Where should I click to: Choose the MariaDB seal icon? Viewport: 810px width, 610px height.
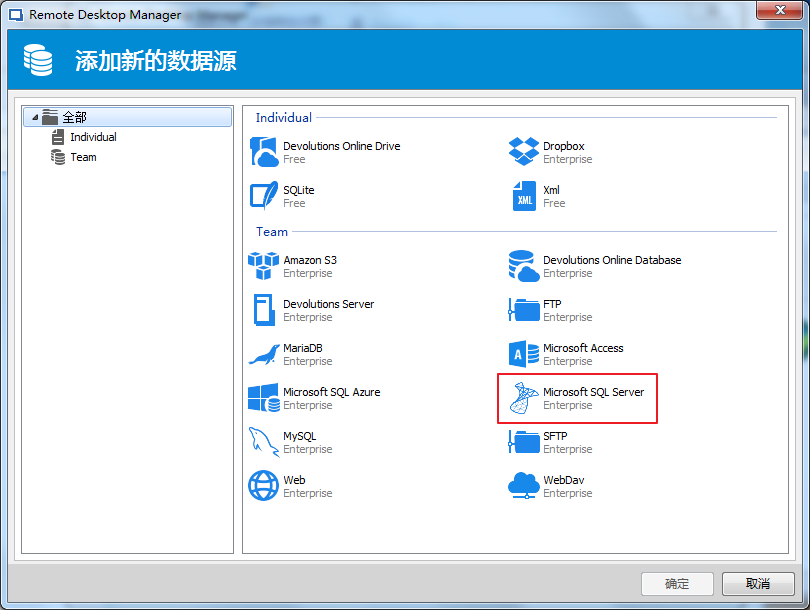(264, 354)
